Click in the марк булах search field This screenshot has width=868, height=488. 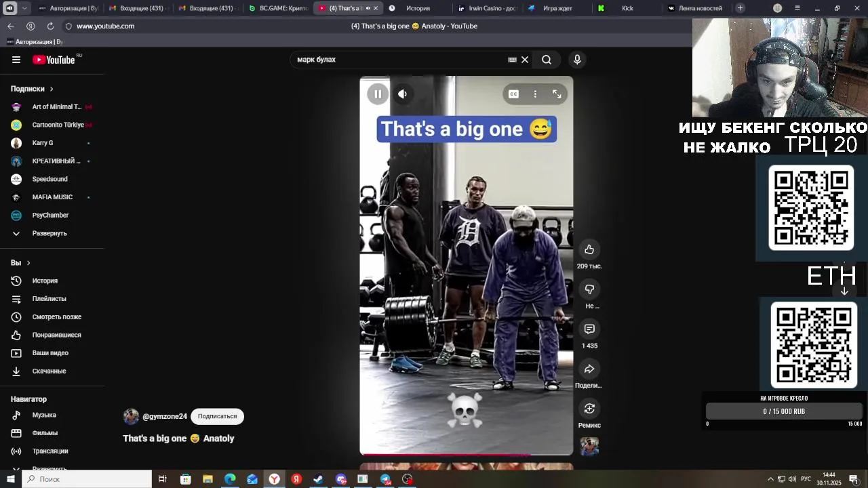tap(400, 60)
